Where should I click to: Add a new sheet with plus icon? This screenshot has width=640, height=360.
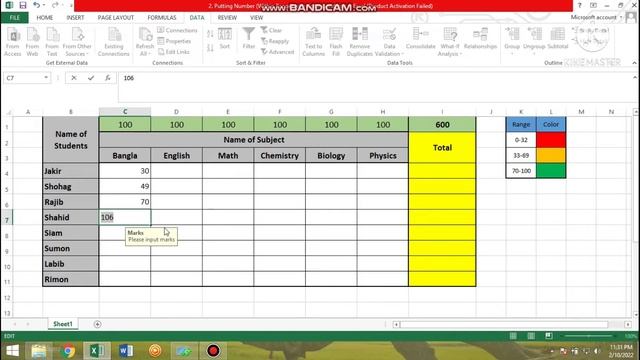coord(97,324)
